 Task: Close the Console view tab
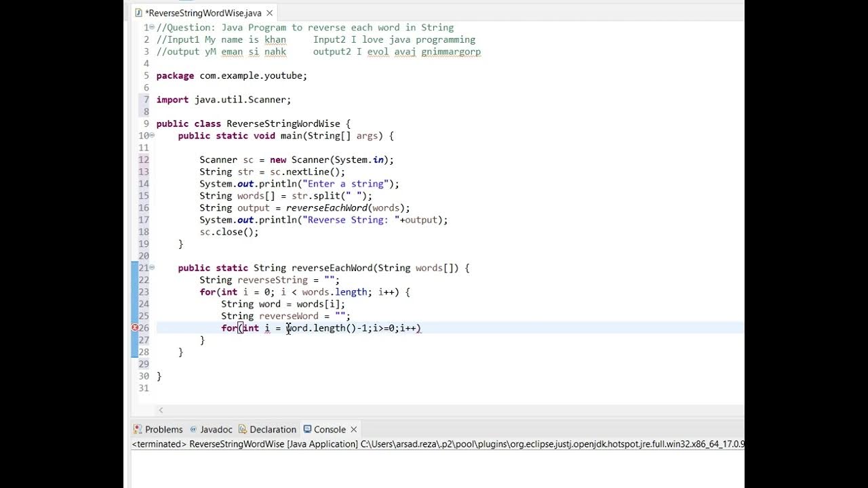pyautogui.click(x=353, y=430)
